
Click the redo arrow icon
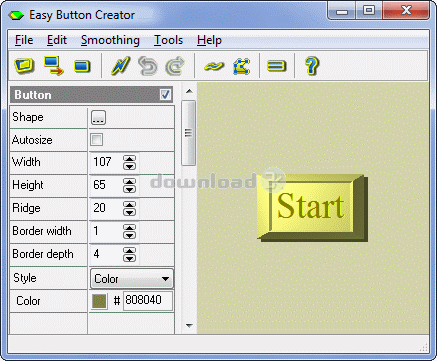click(175, 66)
